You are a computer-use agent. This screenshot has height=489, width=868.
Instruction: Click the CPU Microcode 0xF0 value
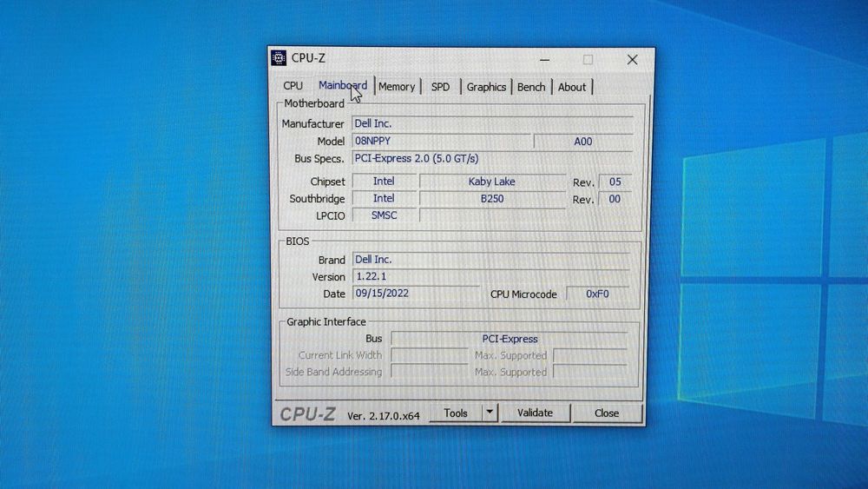pos(597,294)
